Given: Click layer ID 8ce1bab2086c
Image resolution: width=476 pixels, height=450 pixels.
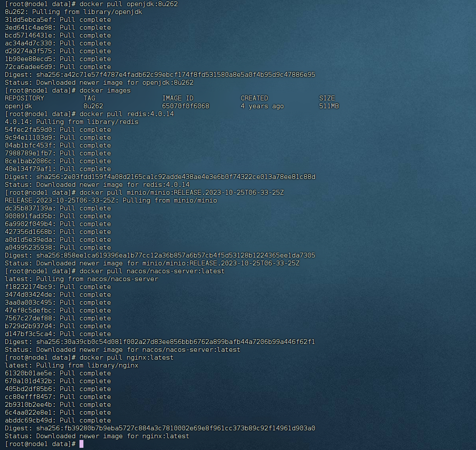Looking at the screenshot, I should coord(28,161).
